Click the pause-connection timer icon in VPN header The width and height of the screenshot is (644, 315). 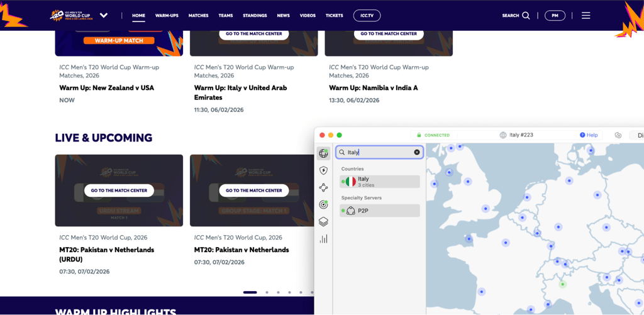pyautogui.click(x=618, y=135)
